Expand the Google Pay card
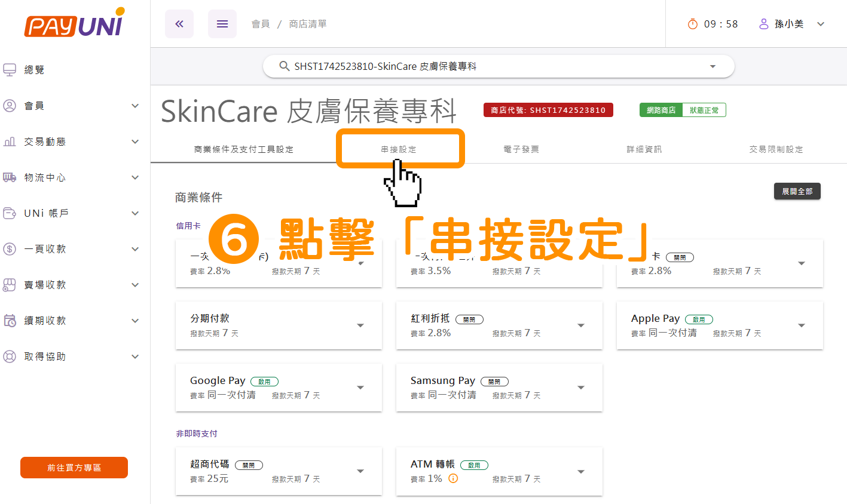847x504 pixels. point(360,388)
